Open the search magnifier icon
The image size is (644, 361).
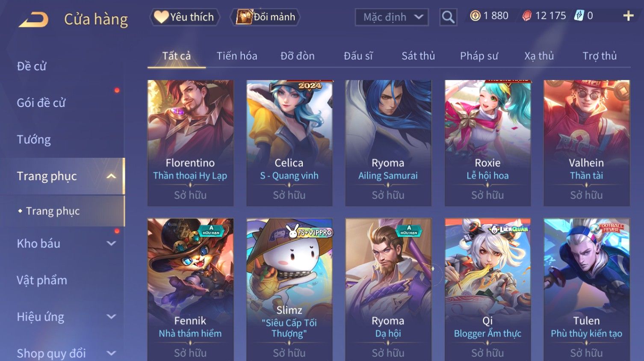pyautogui.click(x=448, y=17)
